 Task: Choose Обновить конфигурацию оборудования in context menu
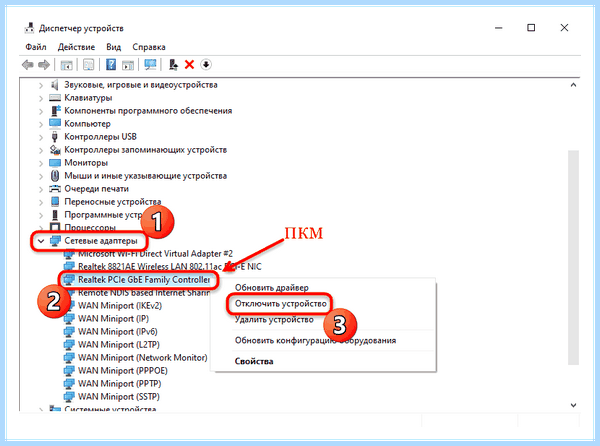(x=315, y=340)
